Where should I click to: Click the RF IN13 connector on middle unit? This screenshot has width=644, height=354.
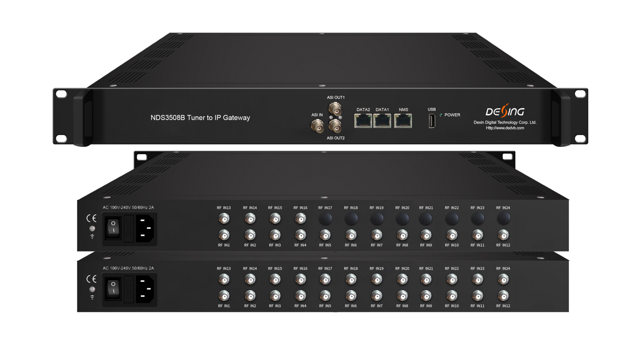point(224,218)
